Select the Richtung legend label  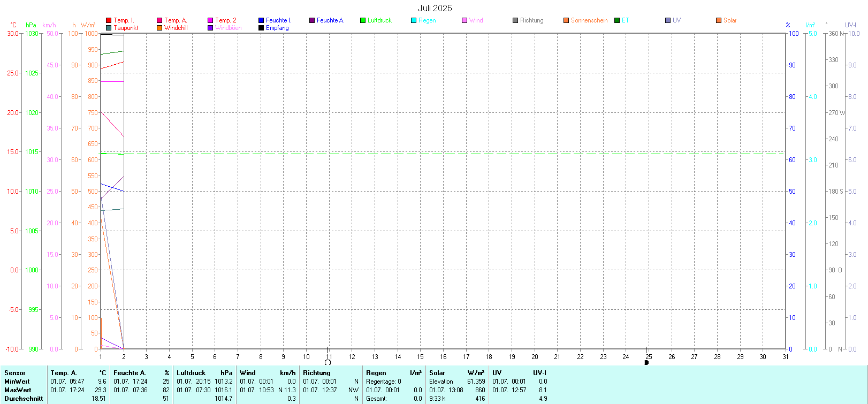coord(532,20)
